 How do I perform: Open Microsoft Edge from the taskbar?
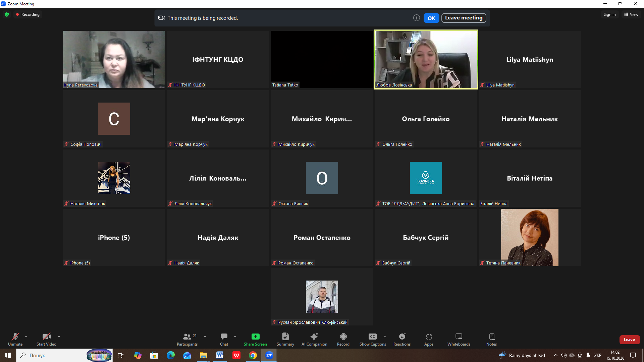tap(170, 355)
